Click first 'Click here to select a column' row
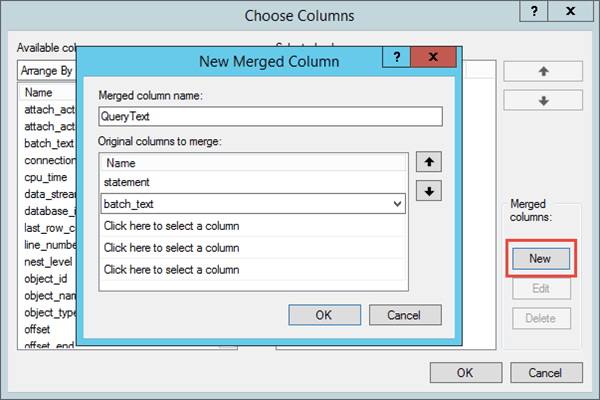 coord(253,225)
